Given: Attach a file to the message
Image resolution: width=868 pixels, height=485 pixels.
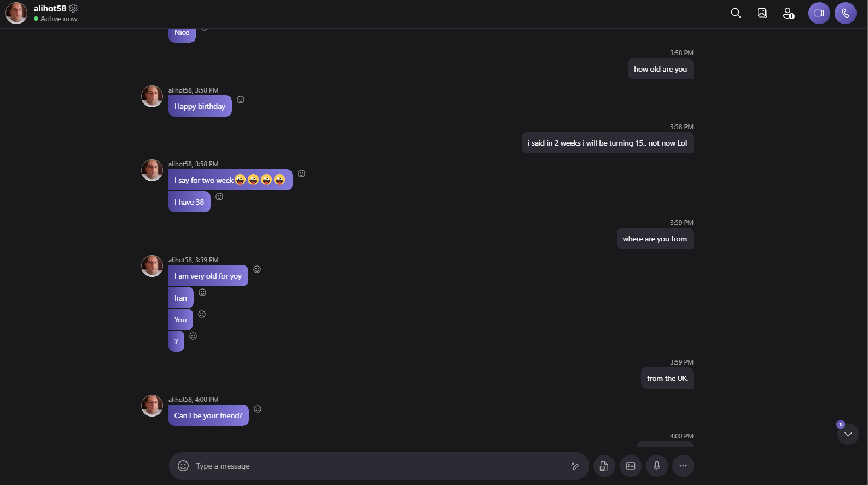Looking at the screenshot, I should [x=604, y=466].
